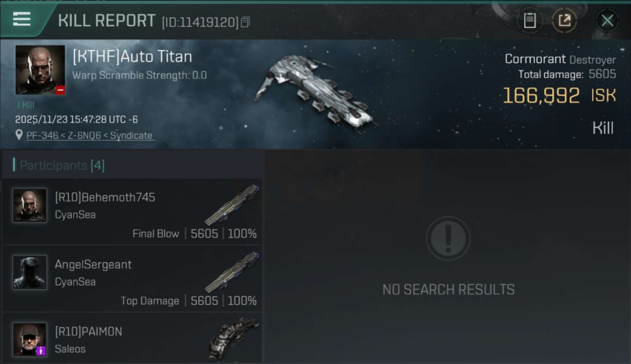Open PF-346 system location link
The image size is (631, 364).
pos(89,135)
